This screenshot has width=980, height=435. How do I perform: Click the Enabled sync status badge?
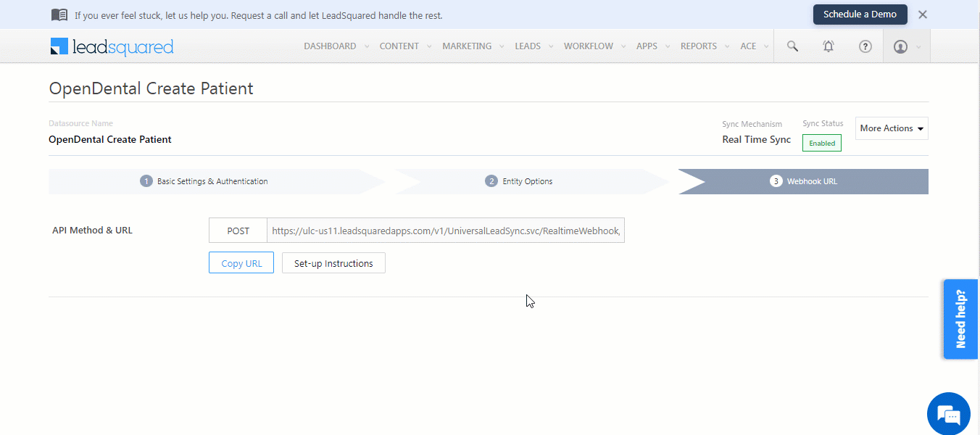coord(822,143)
